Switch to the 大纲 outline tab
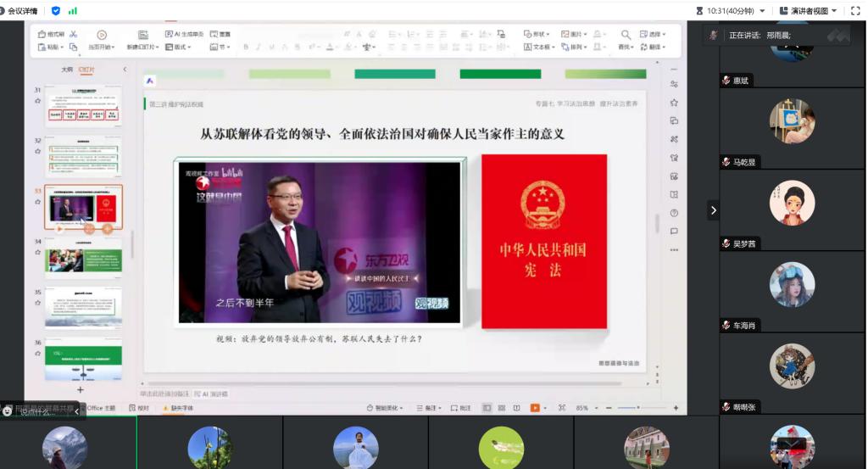The height and width of the screenshot is (469, 868). point(67,70)
